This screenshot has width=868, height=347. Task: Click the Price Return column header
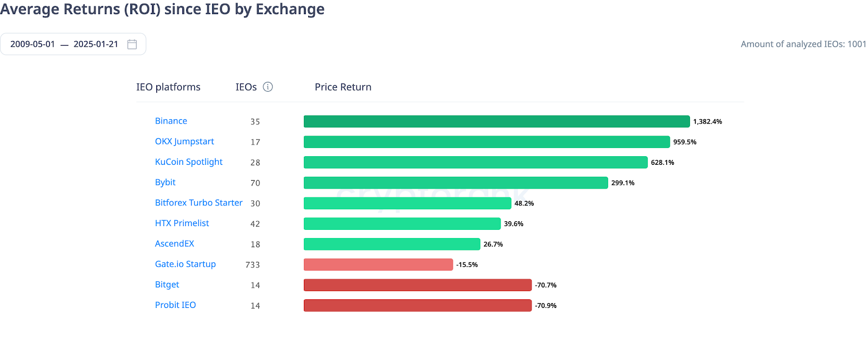coord(343,87)
